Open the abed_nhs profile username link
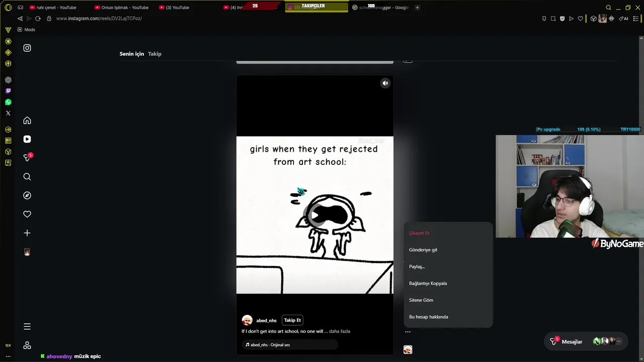The image size is (644, 362). coord(266,320)
